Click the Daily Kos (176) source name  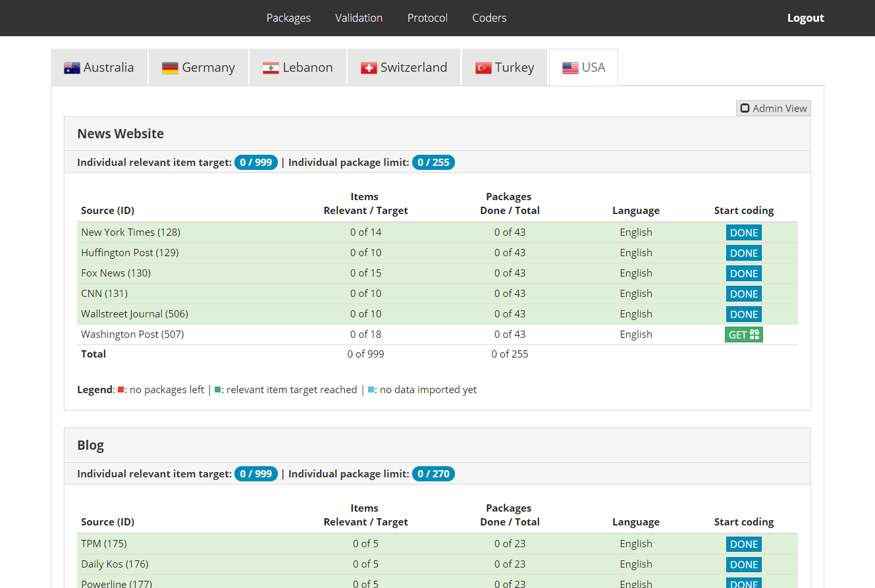[x=115, y=564]
